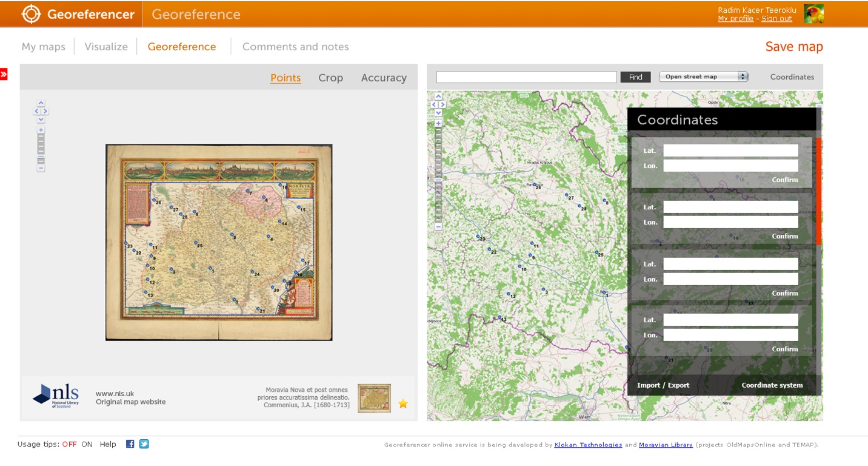
Task: Open the 'Open street map' base layer dropdown
Action: 704,76
